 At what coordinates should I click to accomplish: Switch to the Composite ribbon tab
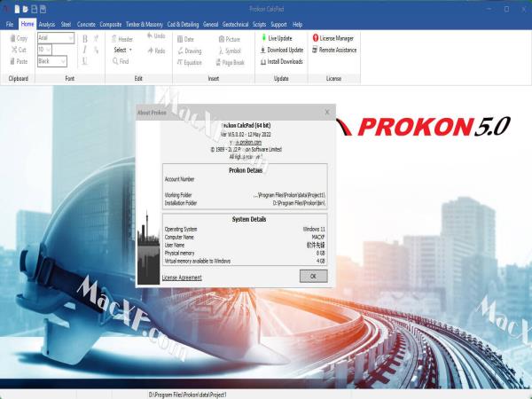[111, 25]
